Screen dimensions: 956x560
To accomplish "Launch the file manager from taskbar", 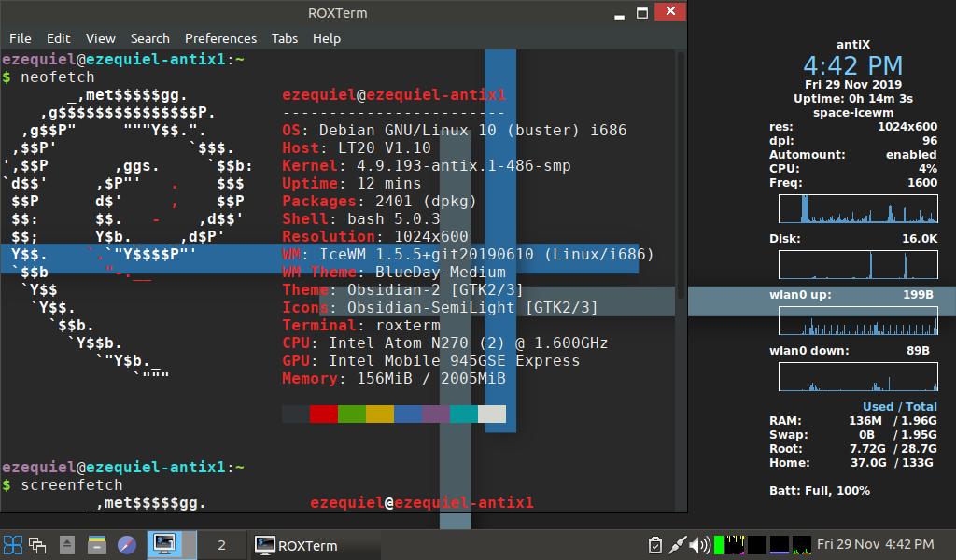I will click(x=96, y=545).
